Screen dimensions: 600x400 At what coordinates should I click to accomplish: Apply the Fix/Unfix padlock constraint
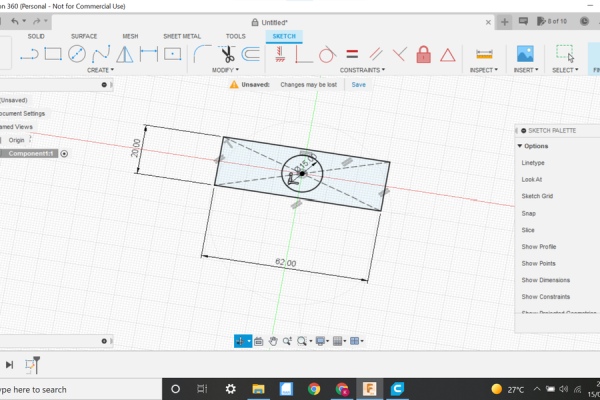(x=423, y=54)
